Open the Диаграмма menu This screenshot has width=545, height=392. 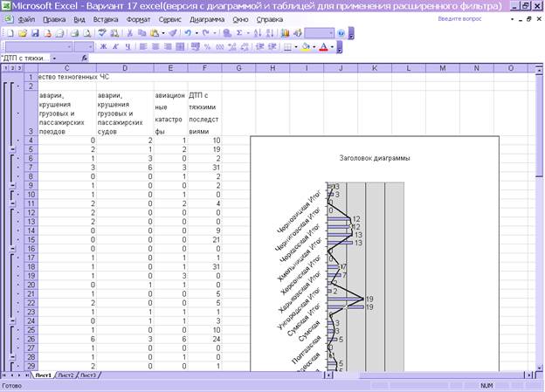[x=206, y=18]
